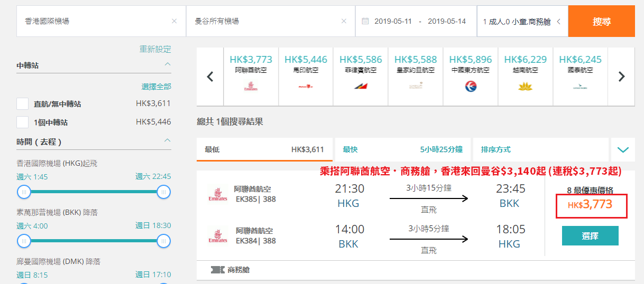Click the HK$5,446 馬印航空 price
This screenshot has height=284, width=644.
tap(306, 60)
